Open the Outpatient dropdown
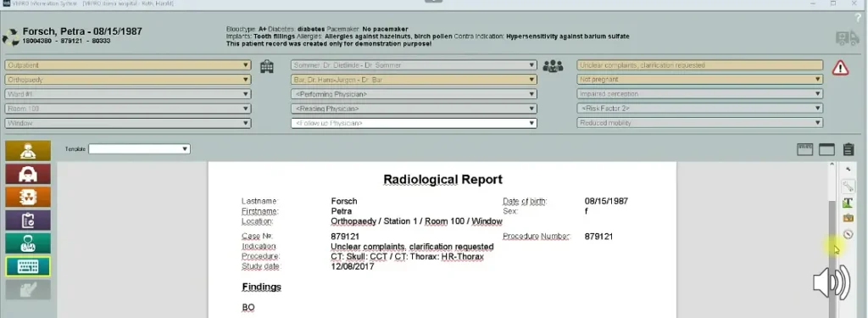 pyautogui.click(x=128, y=64)
